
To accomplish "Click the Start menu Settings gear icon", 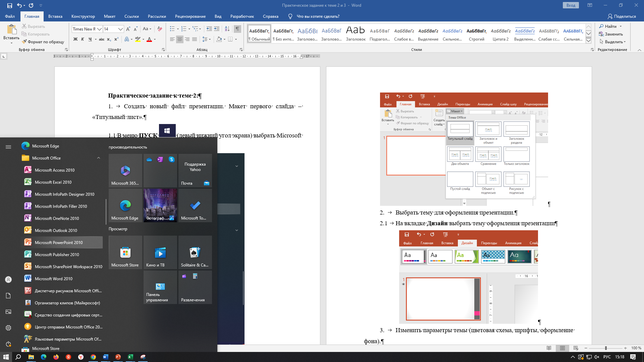I will (x=8, y=328).
